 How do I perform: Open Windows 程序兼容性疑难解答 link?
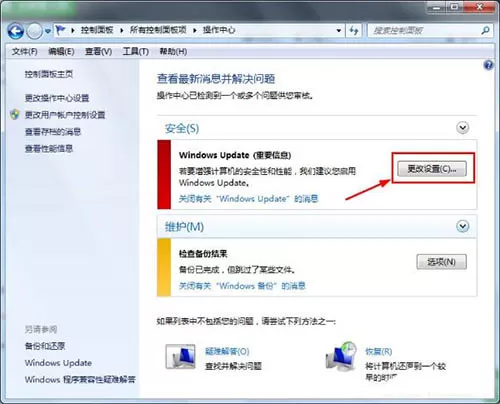click(80, 379)
